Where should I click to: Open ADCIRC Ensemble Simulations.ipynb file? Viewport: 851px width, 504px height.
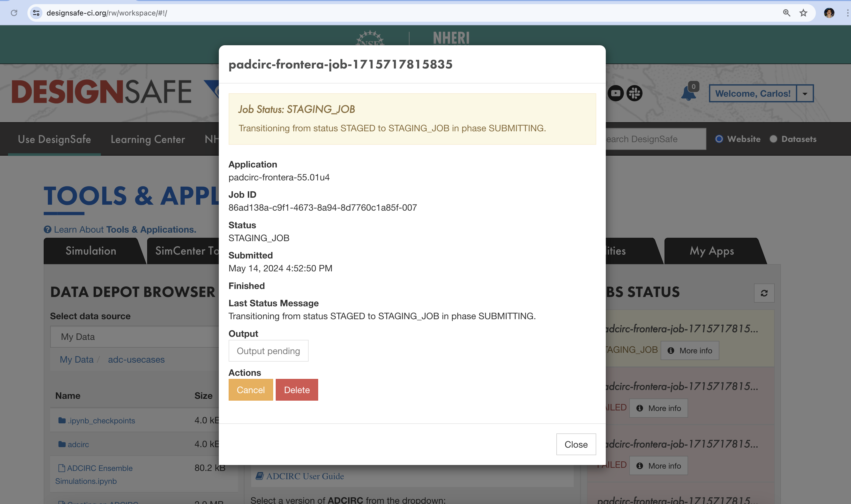pos(94,475)
